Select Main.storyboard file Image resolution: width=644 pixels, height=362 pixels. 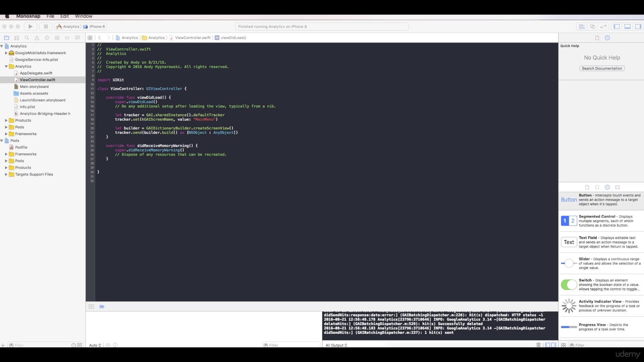(34, 86)
